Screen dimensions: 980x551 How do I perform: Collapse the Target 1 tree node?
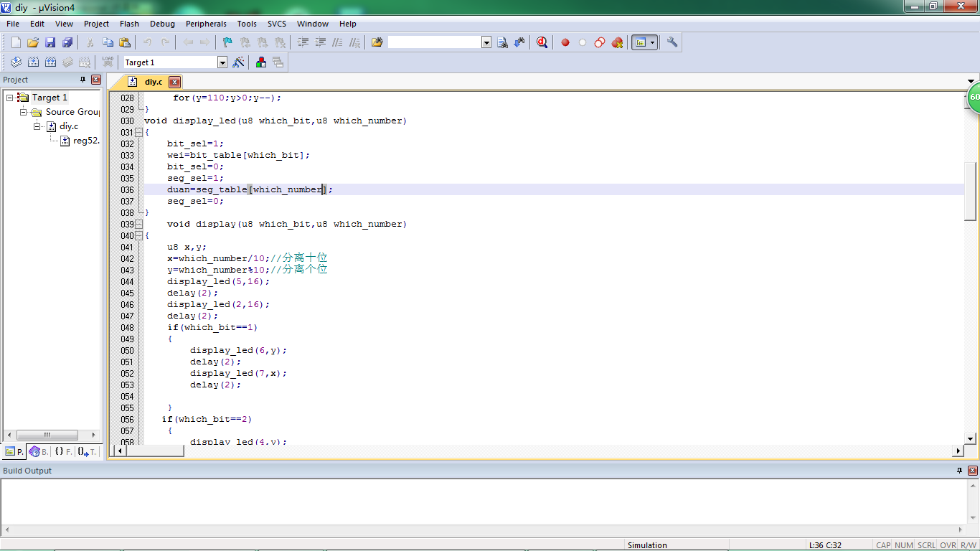10,97
